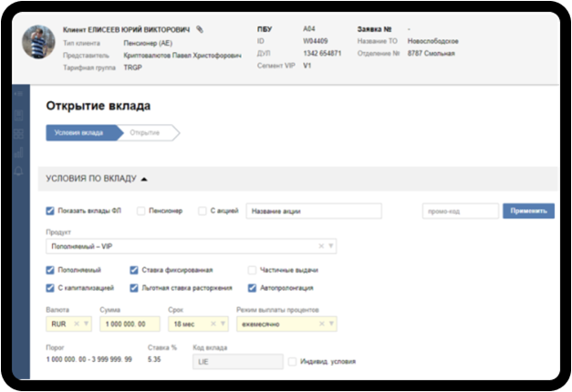This screenshot has height=392, width=572.
Task: Uncheck Показать вклады ФЛ checkbox
Action: click(50, 211)
